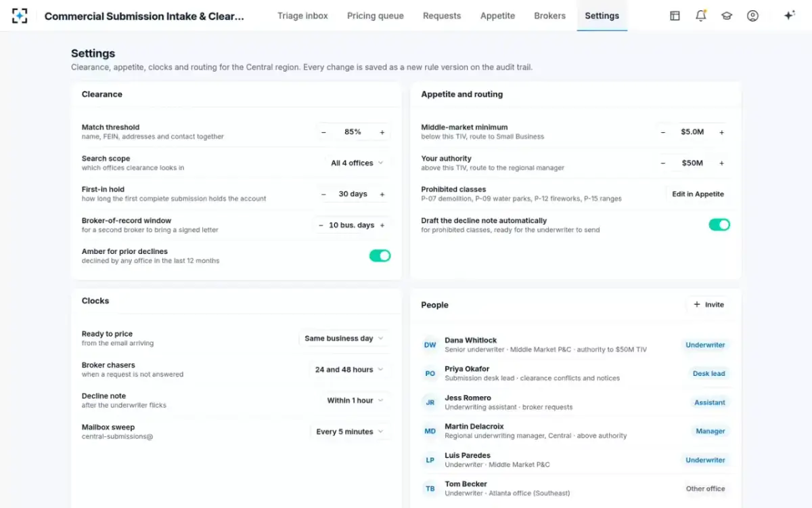Viewport: 812px width, 508px height.
Task: Click Tom Becker's Other office badge
Action: click(x=705, y=489)
